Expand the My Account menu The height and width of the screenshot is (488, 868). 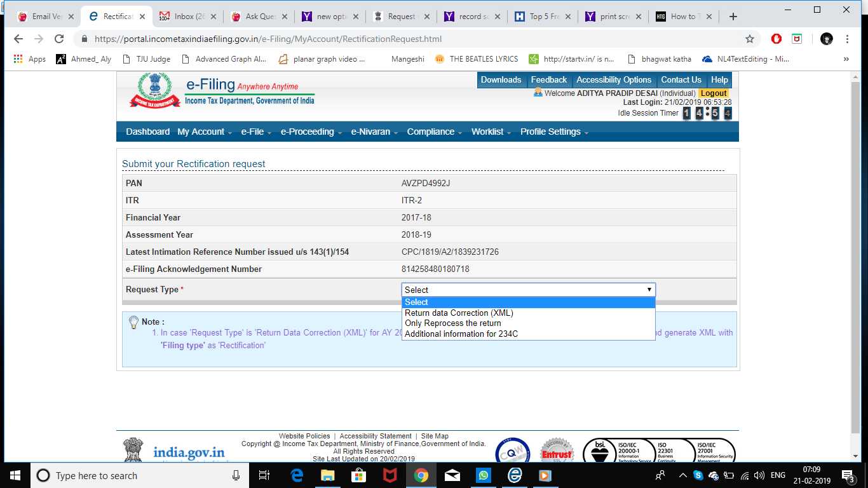201,132
